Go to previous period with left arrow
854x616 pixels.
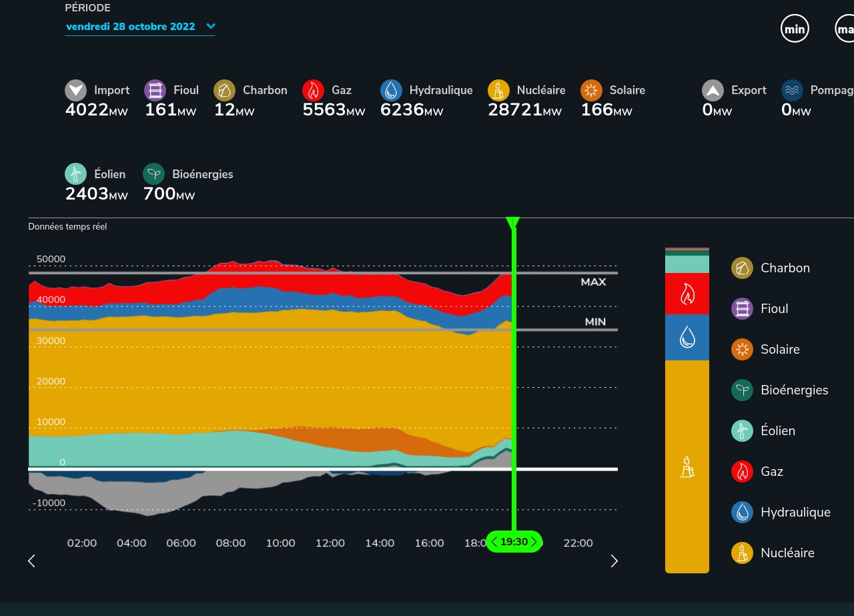click(x=31, y=561)
